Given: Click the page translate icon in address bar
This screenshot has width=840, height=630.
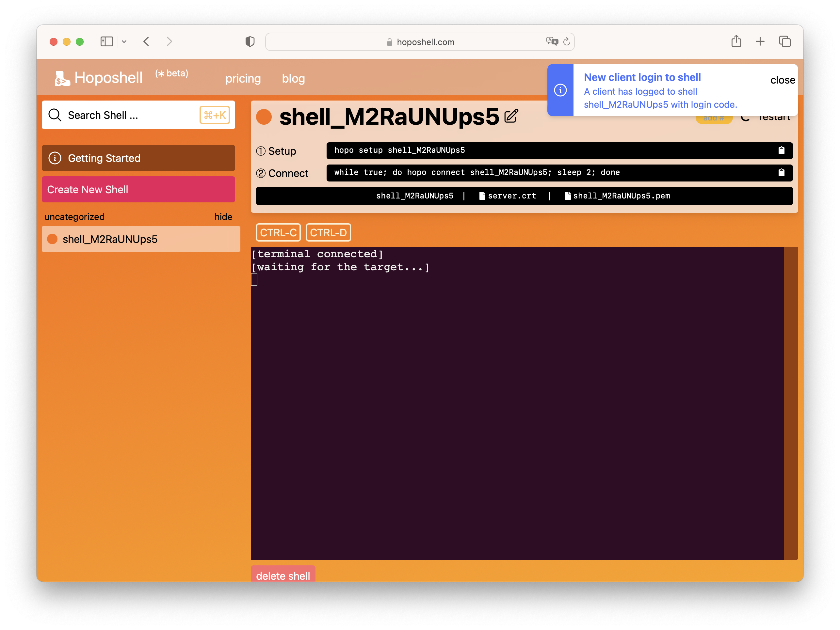Looking at the screenshot, I should click(552, 41).
